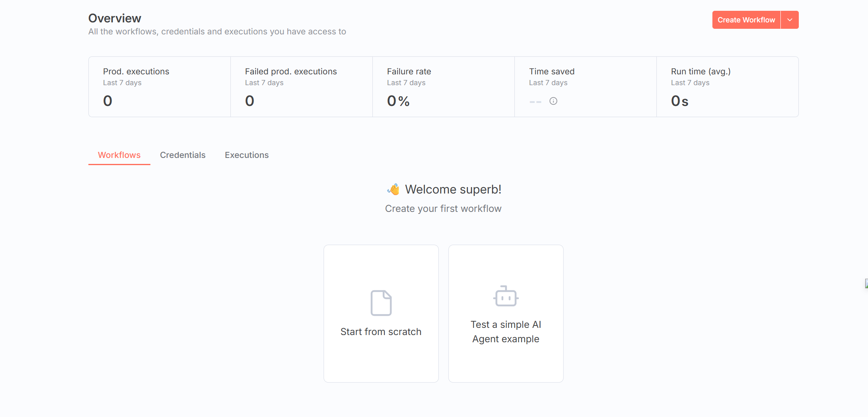Click the Time saved stat label
The height and width of the screenshot is (417, 868).
(552, 72)
